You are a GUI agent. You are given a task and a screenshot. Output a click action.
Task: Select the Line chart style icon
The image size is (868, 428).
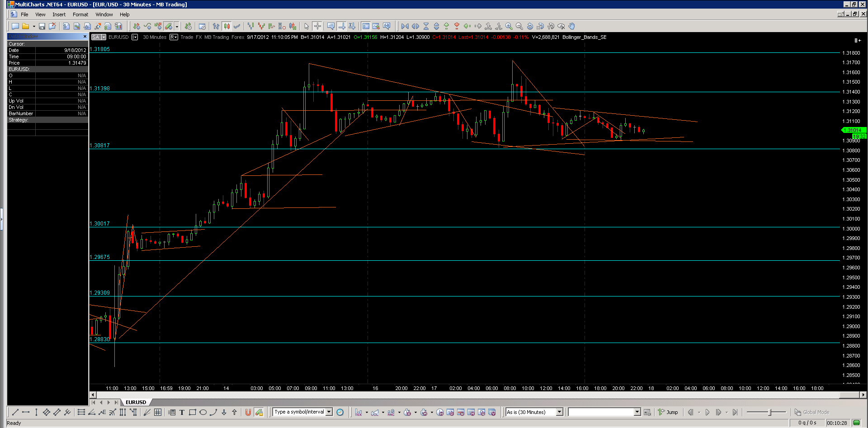[x=237, y=26]
